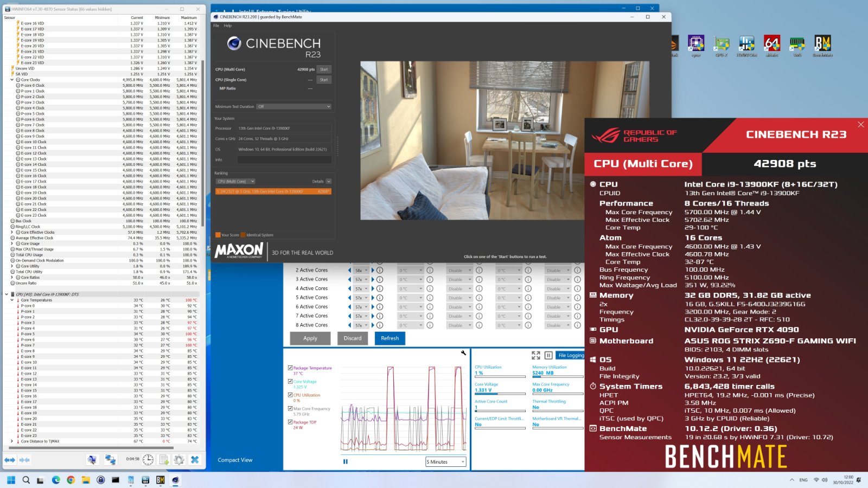Expand the Core Usage row in HWiNFO
This screenshot has width=868, height=488.
coord(12,243)
